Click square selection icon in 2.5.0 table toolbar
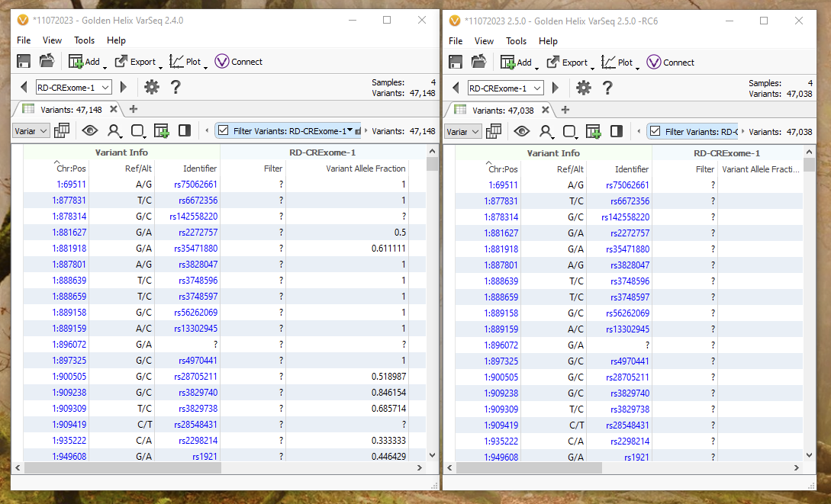This screenshot has height=504, width=831. point(569,130)
